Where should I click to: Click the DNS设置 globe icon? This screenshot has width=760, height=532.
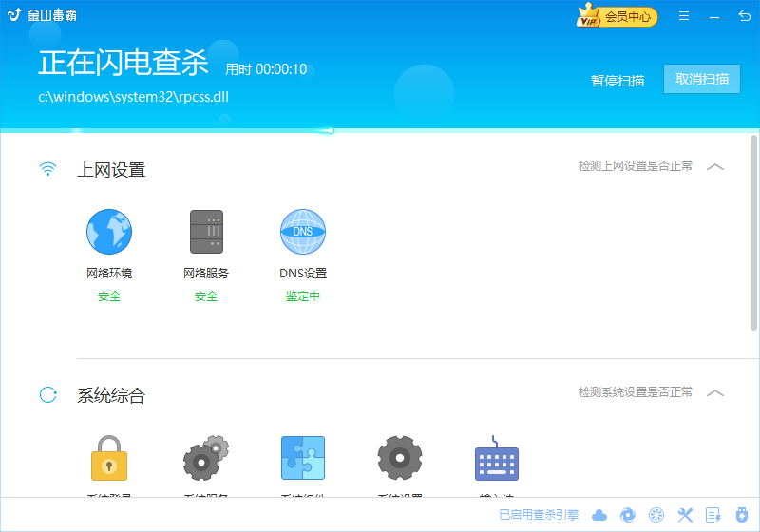303,232
